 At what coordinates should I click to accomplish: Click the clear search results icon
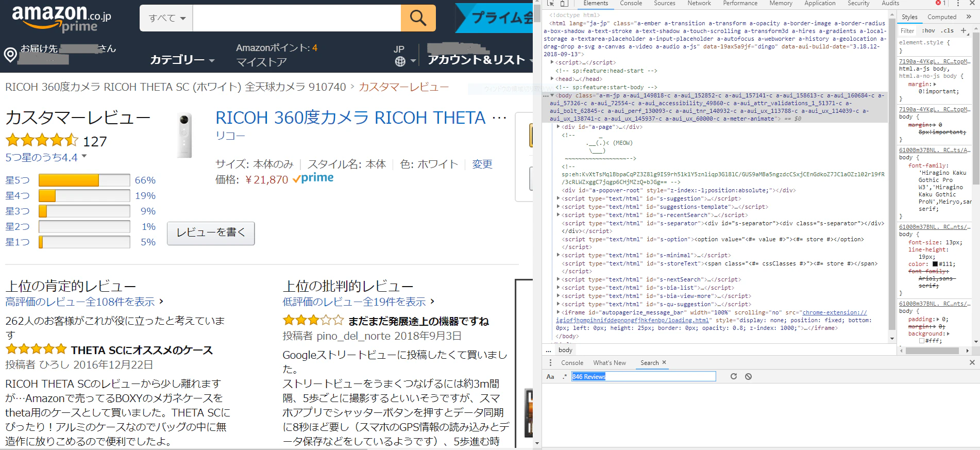tap(748, 376)
